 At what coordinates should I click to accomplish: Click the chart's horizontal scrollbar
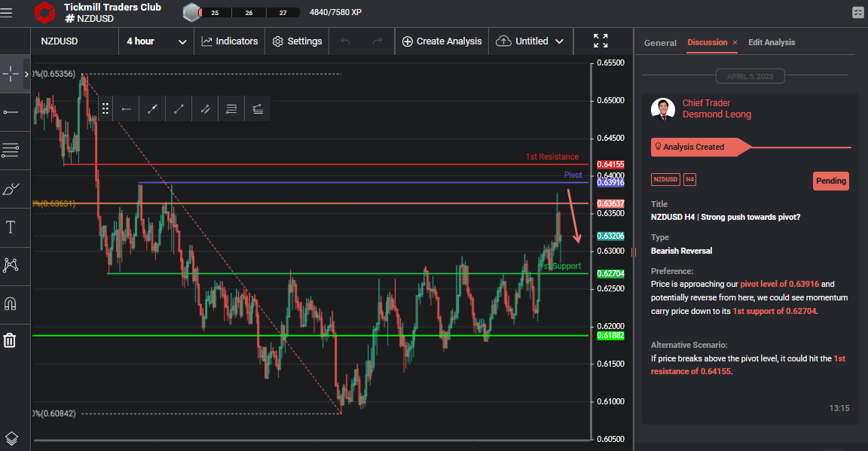click(311, 440)
